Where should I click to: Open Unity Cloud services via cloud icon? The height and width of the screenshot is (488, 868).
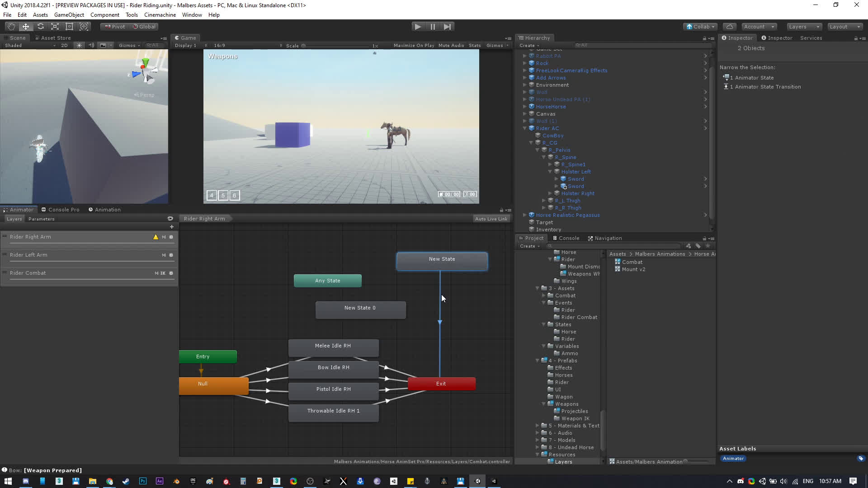[x=729, y=26]
